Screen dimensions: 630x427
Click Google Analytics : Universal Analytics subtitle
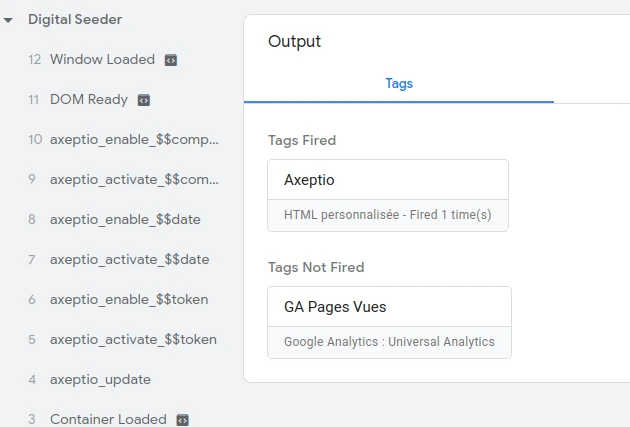click(x=389, y=342)
